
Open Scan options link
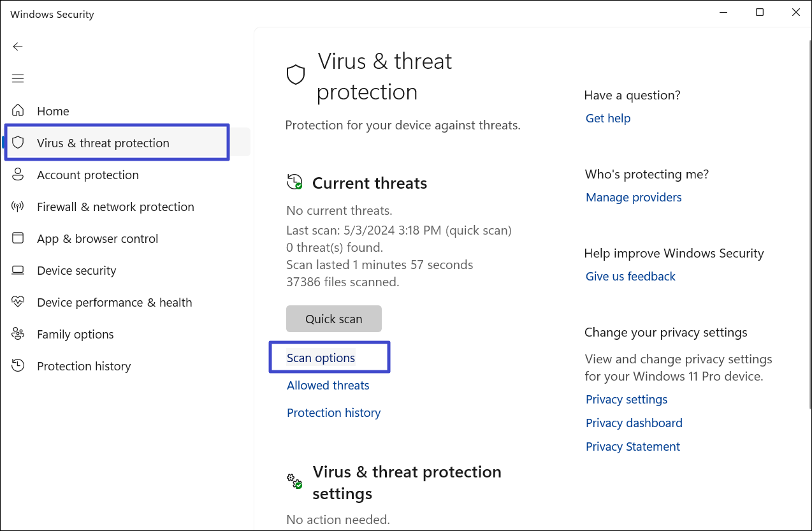pyautogui.click(x=321, y=358)
